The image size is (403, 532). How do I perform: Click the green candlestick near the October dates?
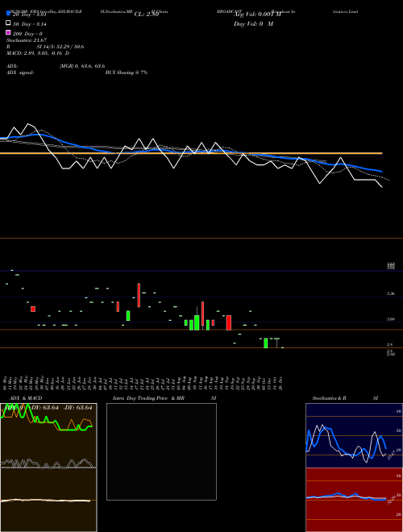click(x=266, y=343)
